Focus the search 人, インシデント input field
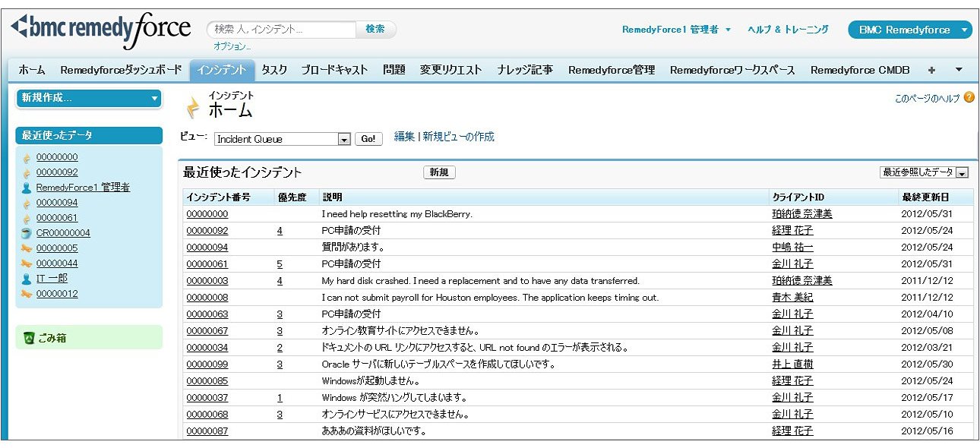980x448 pixels. [281, 29]
